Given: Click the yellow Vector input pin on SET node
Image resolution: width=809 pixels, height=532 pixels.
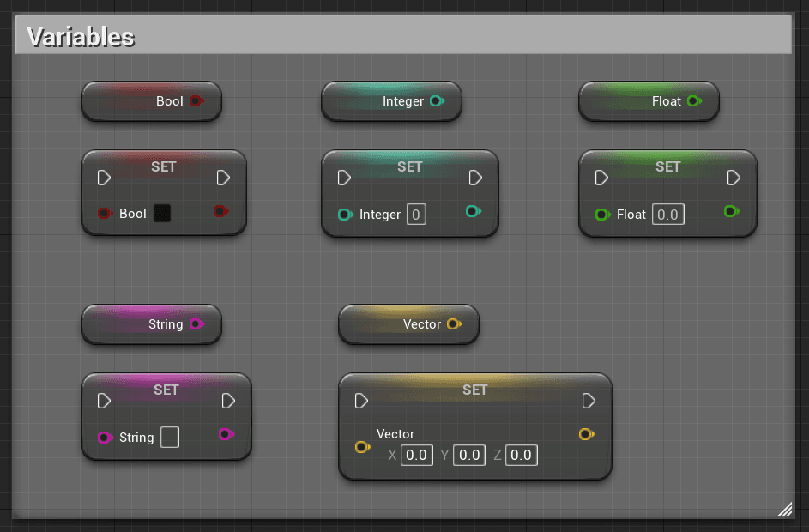Looking at the screenshot, I should pyautogui.click(x=362, y=447).
